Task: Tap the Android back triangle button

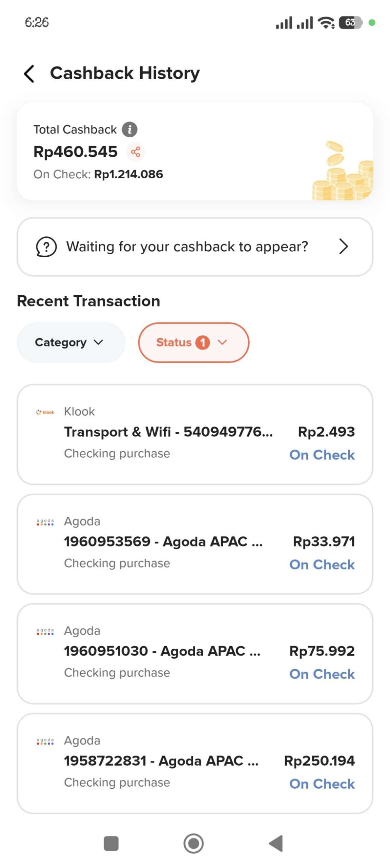Action: (276, 843)
